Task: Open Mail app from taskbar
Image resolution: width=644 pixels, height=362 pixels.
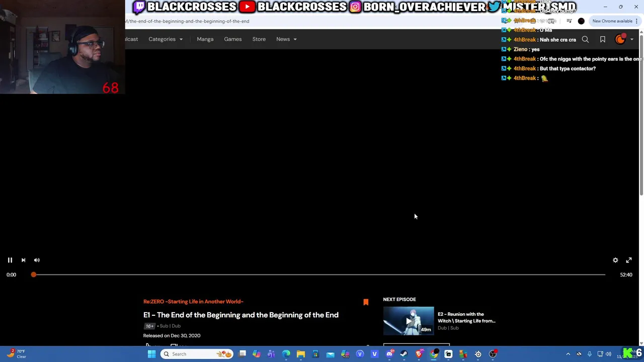Action: point(330,354)
